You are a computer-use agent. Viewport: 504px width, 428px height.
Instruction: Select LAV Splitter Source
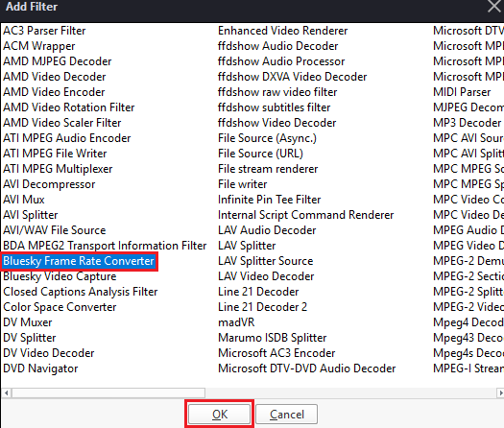(x=266, y=261)
